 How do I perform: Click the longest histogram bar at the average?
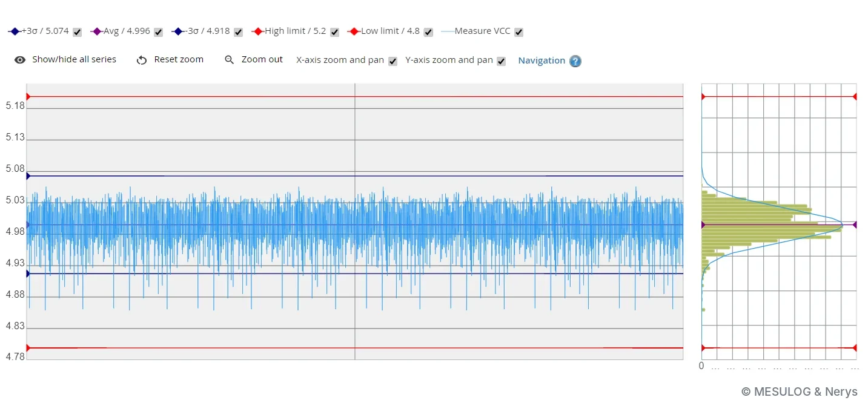772,228
